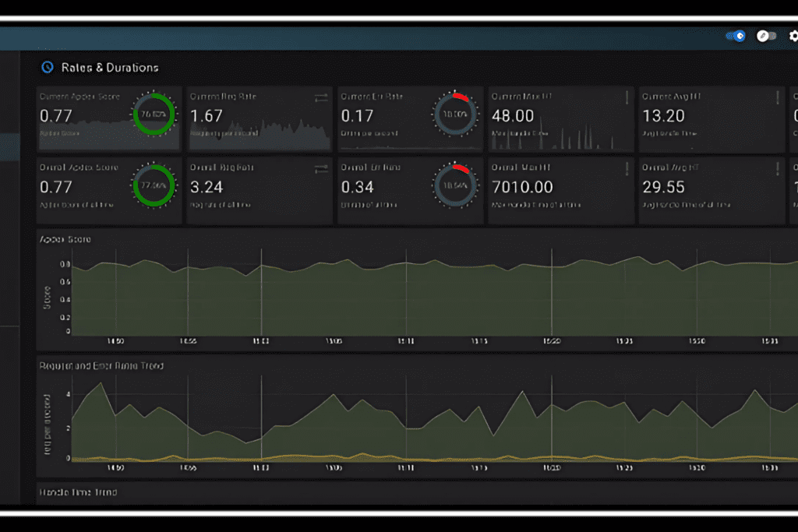
Task: Click the sparkline on Current Req Rate card
Action: click(x=260, y=134)
